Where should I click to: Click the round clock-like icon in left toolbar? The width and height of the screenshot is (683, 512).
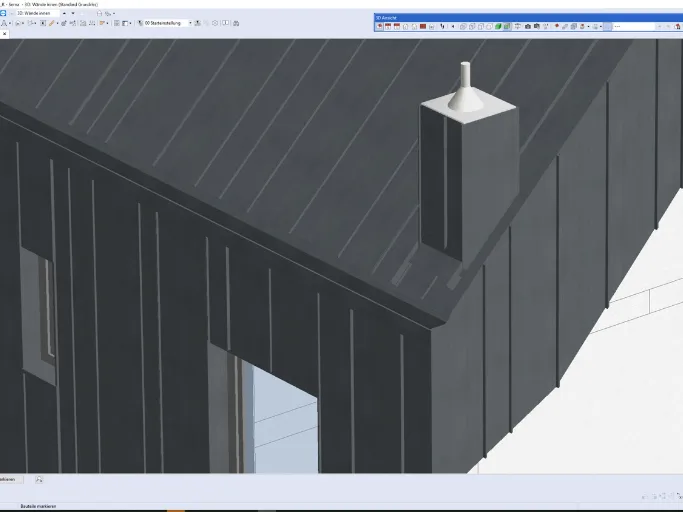[x=215, y=23]
